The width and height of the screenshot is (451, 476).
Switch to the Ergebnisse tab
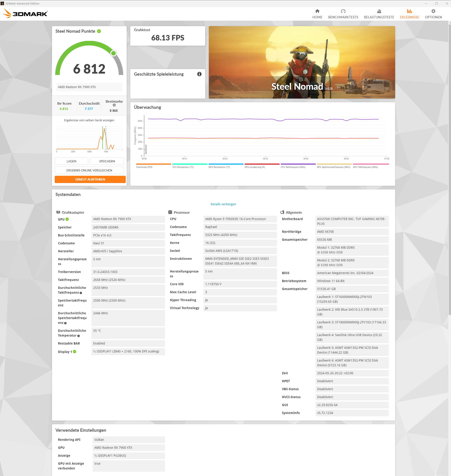(409, 14)
